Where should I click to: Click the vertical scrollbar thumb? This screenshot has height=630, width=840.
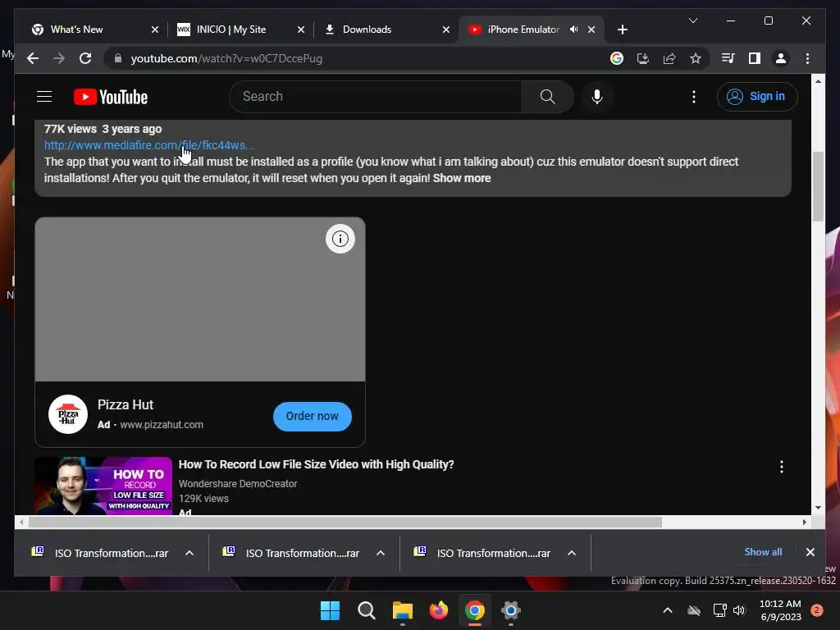click(818, 186)
